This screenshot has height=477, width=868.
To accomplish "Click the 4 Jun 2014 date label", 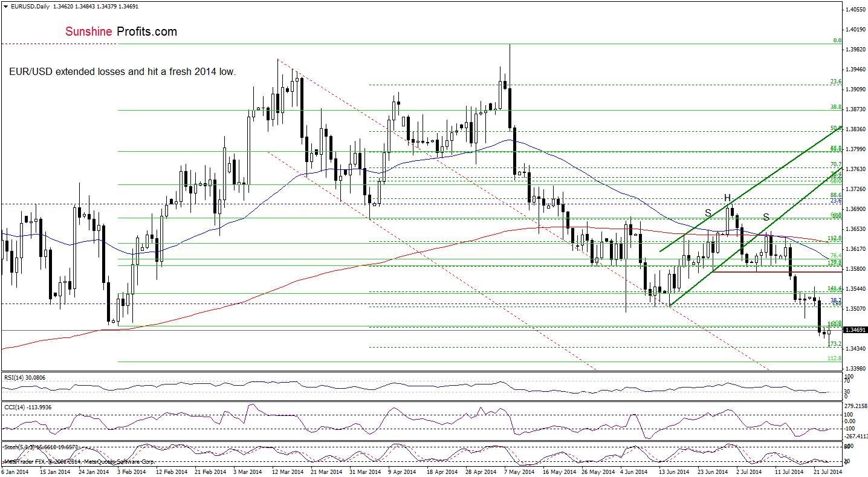I will pos(633,471).
